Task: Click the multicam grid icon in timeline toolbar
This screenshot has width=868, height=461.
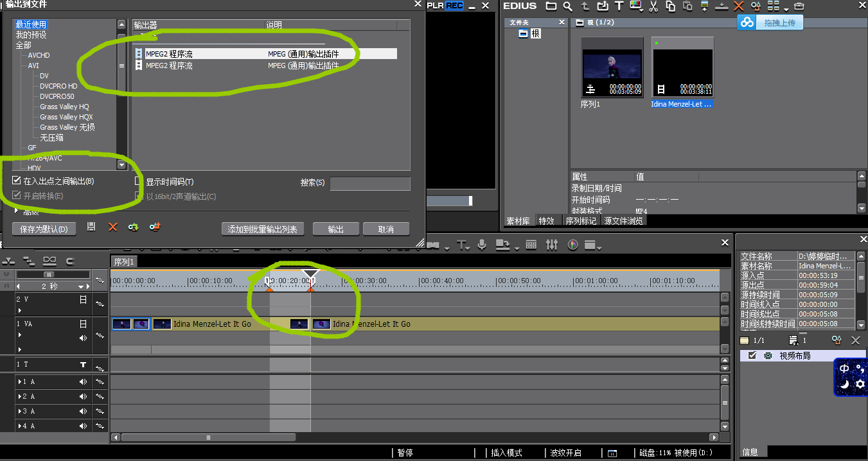Action: point(531,245)
